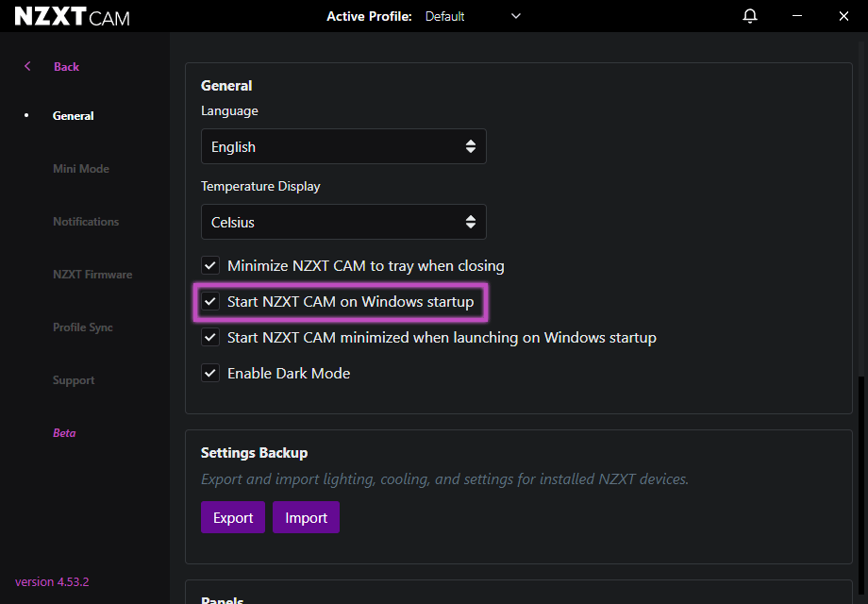
Task: Select Profile Sync in the sidebar
Action: tap(83, 327)
